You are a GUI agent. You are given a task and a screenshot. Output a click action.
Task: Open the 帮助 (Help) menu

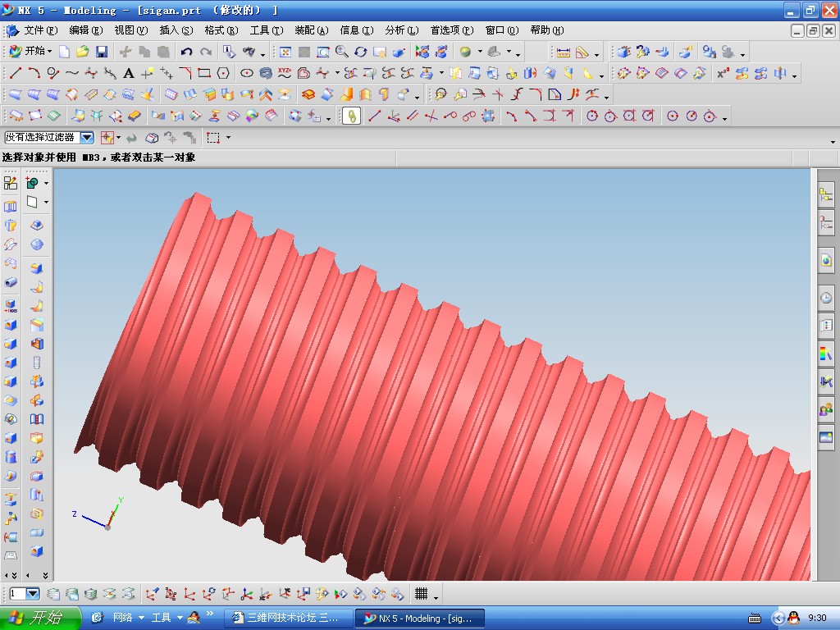(546, 30)
